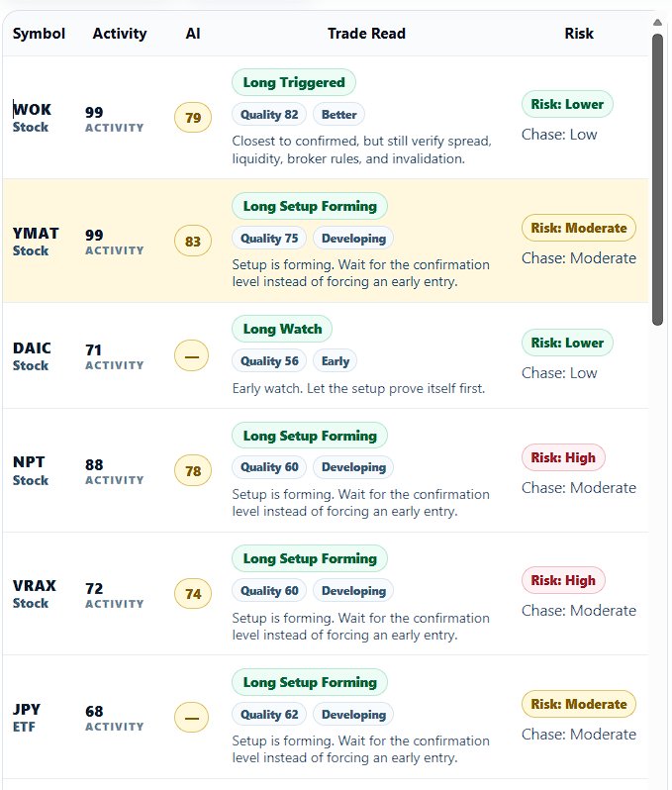Click the AI score 78 badge for NPT
The image size is (672, 790).
pyautogui.click(x=192, y=470)
